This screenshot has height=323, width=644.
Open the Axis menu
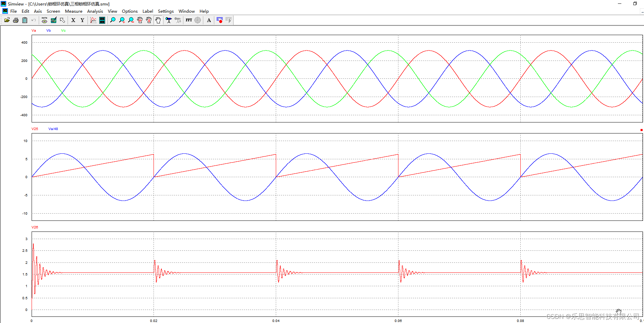click(x=38, y=11)
